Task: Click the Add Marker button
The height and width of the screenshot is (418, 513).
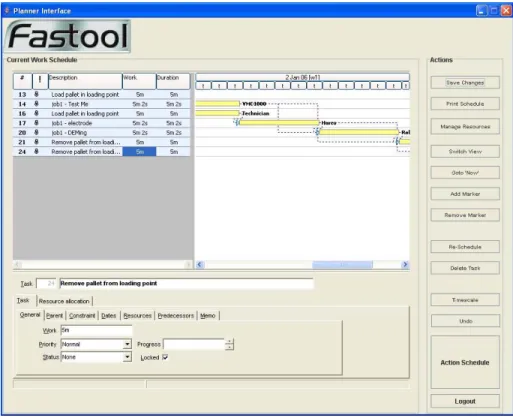Action: [465, 194]
